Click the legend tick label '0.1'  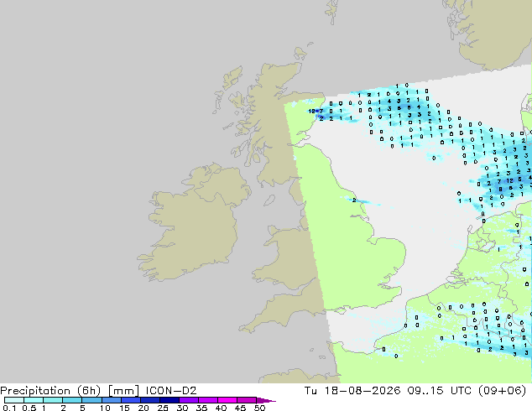pyautogui.click(x=9, y=408)
